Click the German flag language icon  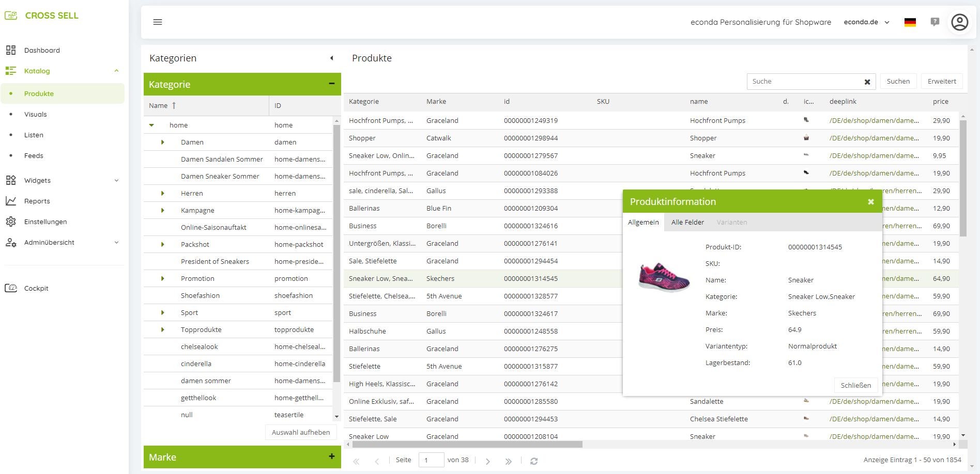pyautogui.click(x=910, y=22)
